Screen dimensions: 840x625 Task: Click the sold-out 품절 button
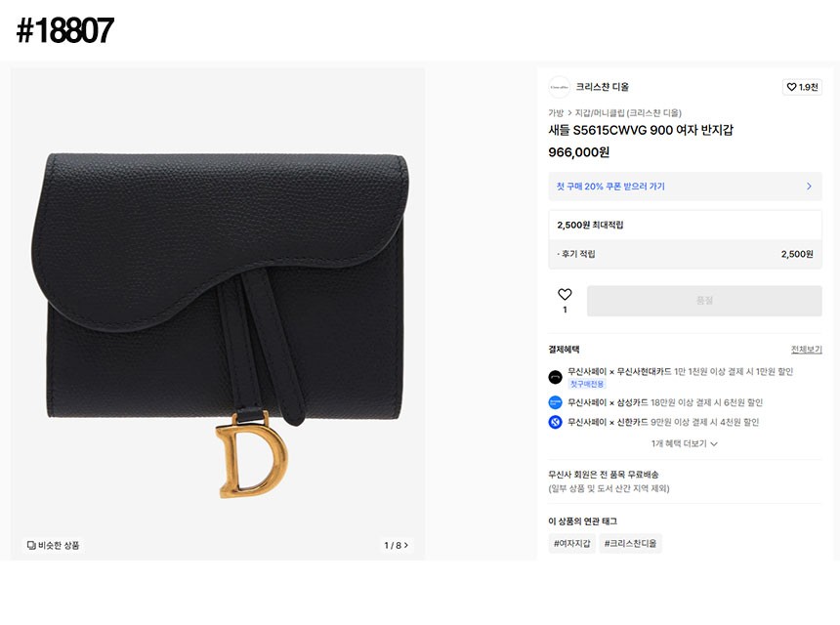[x=704, y=301]
